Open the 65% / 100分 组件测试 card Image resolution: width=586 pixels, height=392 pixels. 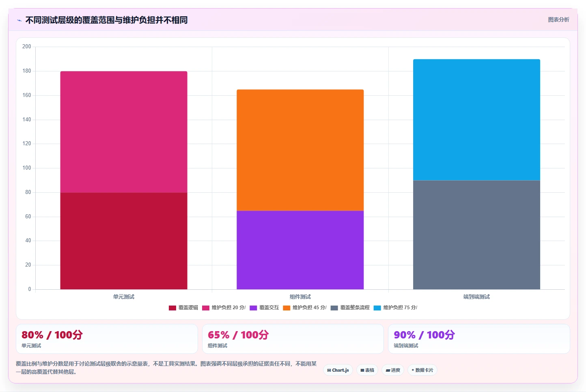(x=293, y=339)
